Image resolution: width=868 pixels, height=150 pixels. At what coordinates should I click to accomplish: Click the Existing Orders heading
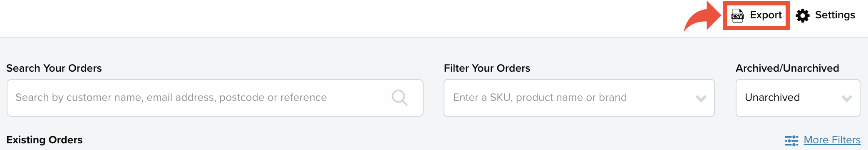[45, 140]
